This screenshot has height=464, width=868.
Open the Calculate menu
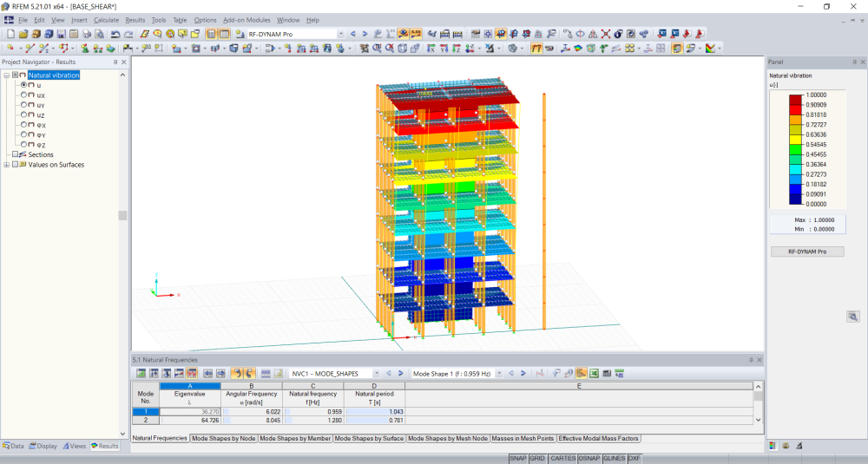click(106, 20)
